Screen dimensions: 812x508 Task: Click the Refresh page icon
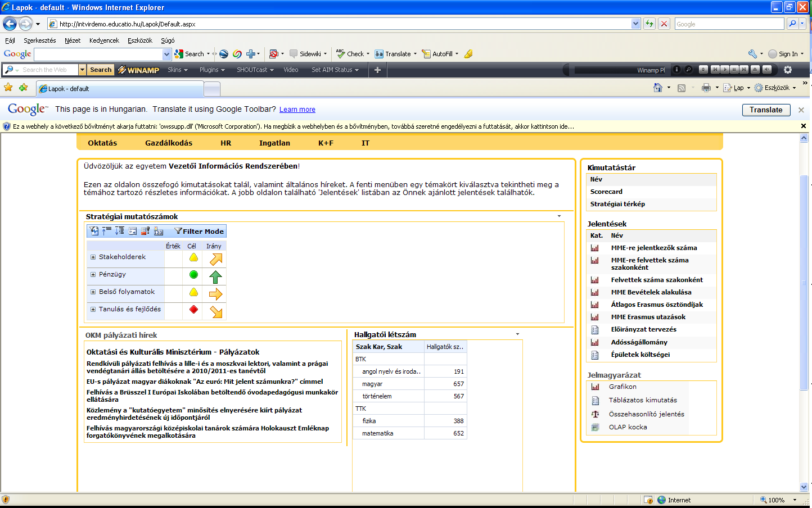[649, 24]
